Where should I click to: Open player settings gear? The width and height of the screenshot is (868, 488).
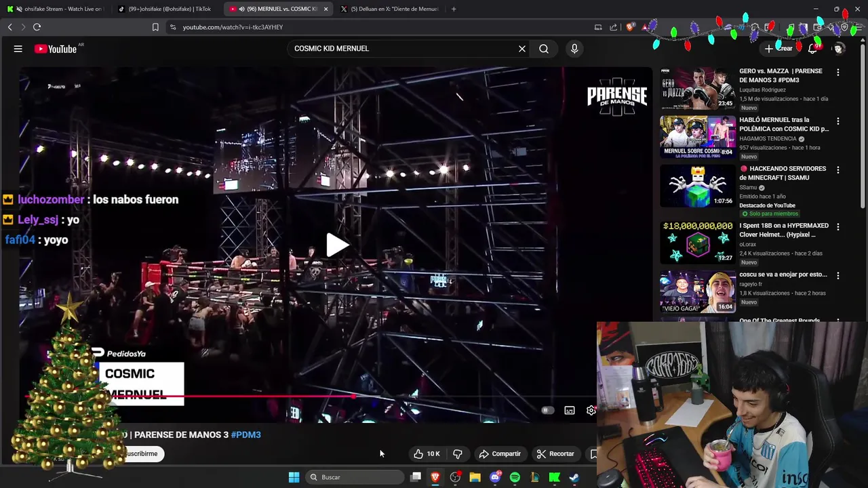click(x=591, y=410)
